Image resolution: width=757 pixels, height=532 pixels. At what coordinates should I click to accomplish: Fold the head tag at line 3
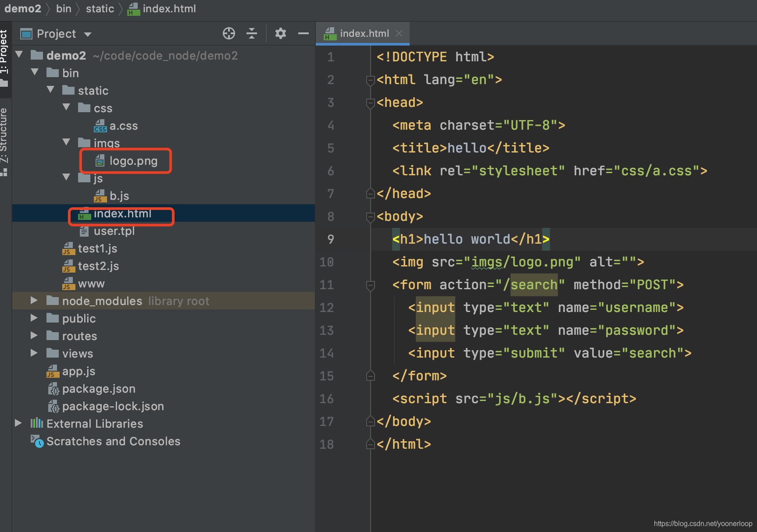coord(370,103)
